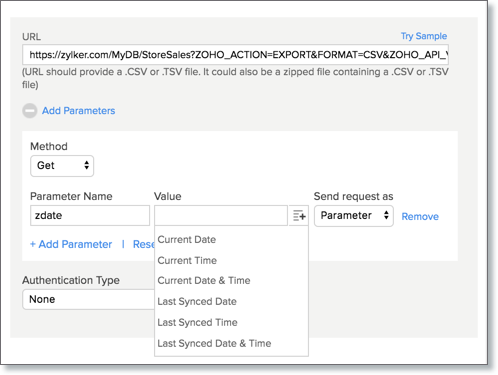Choose Current Date & Time option
The image size is (498, 375).
pos(204,281)
